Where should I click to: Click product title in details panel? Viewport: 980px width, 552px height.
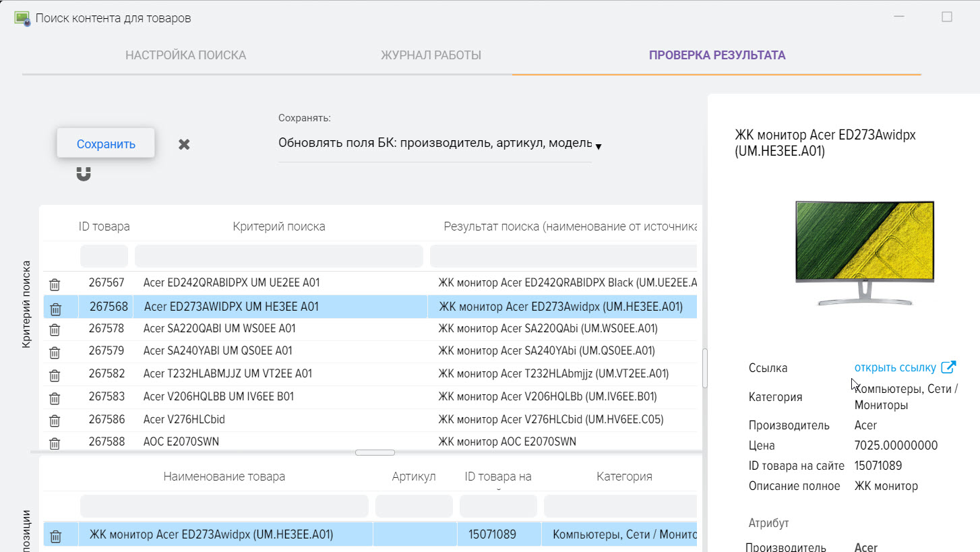(826, 143)
